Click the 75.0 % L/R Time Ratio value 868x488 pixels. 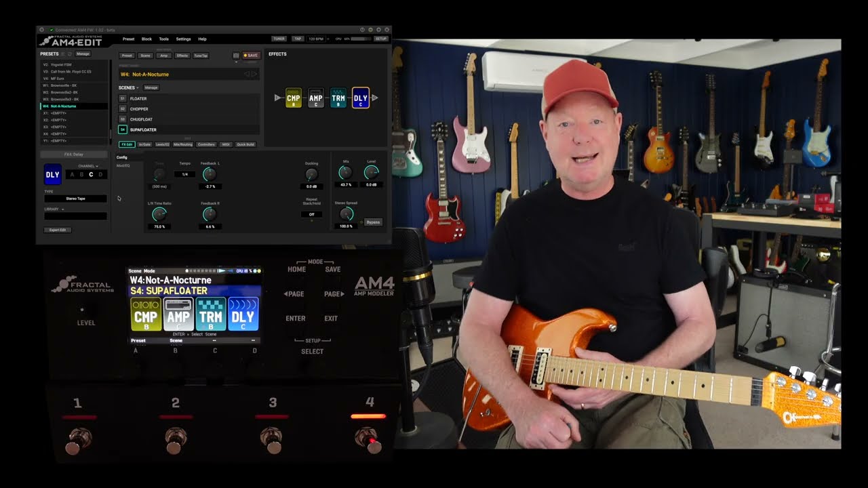click(159, 226)
